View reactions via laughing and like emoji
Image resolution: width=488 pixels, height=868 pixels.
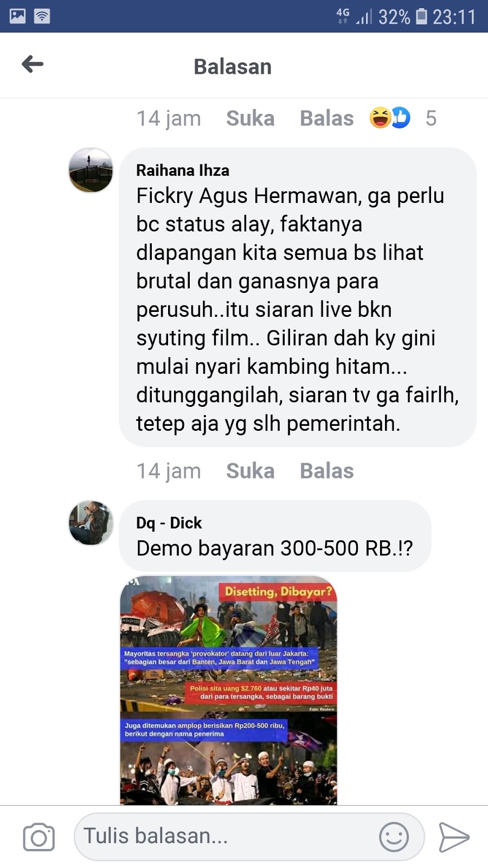[x=390, y=118]
